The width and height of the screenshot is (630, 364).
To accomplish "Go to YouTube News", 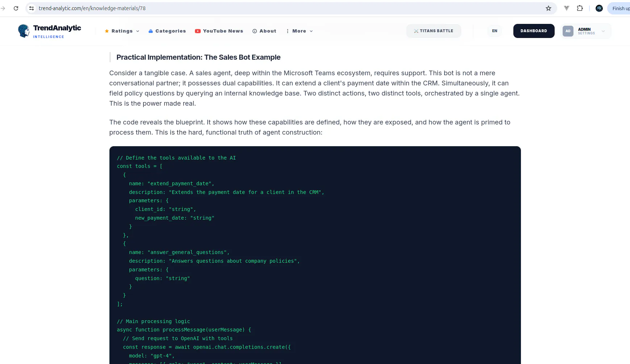I will point(219,31).
